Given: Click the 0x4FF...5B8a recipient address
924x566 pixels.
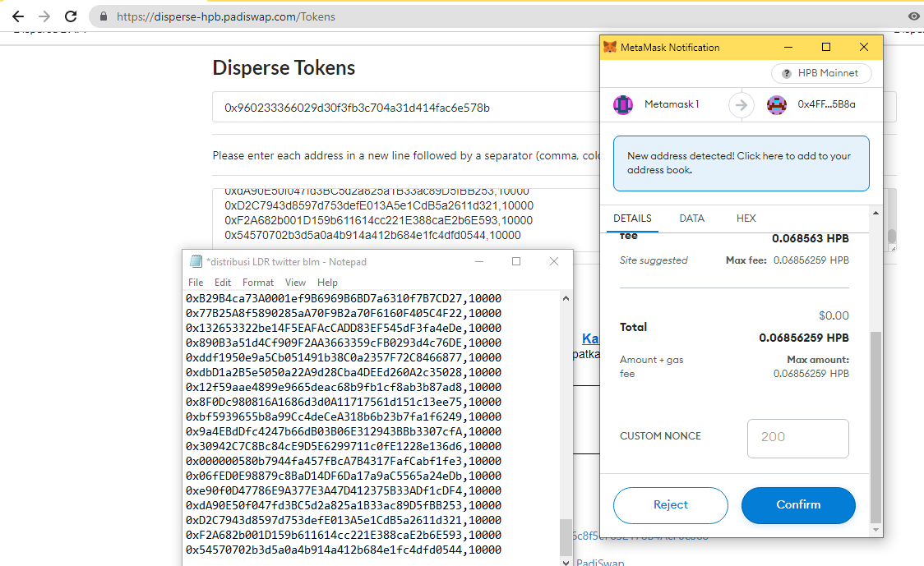Looking at the screenshot, I should 826,104.
